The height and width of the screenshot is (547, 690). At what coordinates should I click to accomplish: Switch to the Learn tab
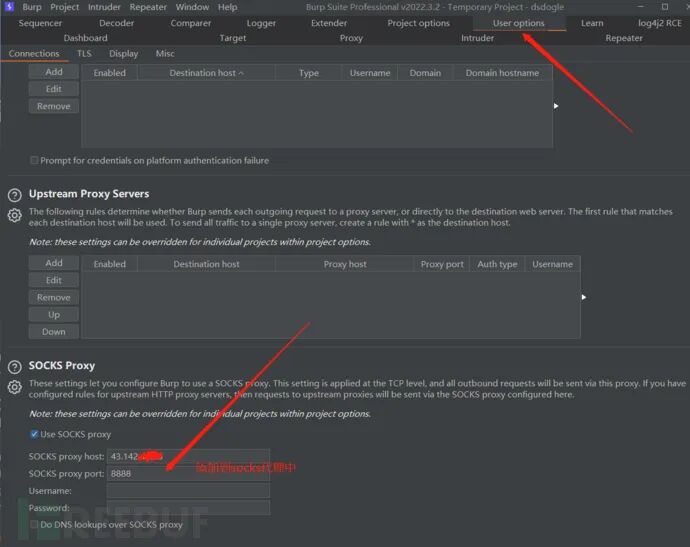pos(592,23)
